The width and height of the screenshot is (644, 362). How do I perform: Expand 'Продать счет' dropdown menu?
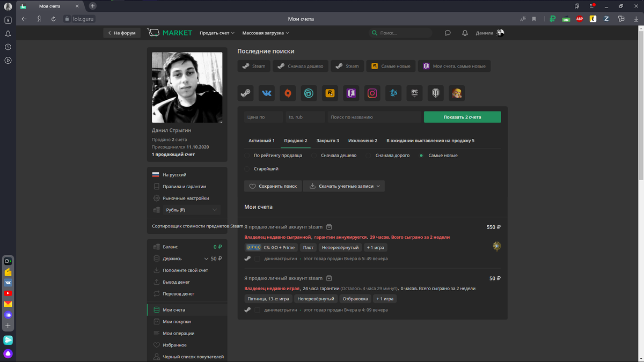click(217, 33)
